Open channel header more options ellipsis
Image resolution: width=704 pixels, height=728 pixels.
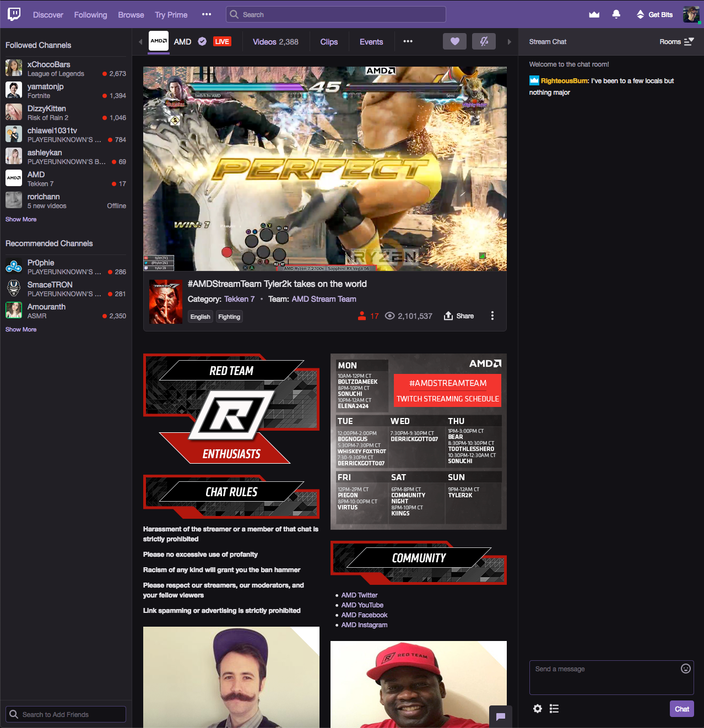tap(408, 41)
